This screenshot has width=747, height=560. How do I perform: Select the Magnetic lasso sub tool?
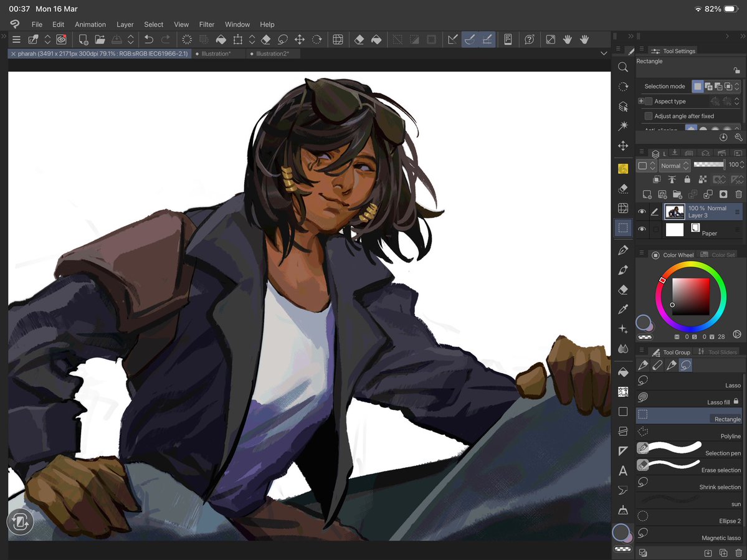point(689,534)
